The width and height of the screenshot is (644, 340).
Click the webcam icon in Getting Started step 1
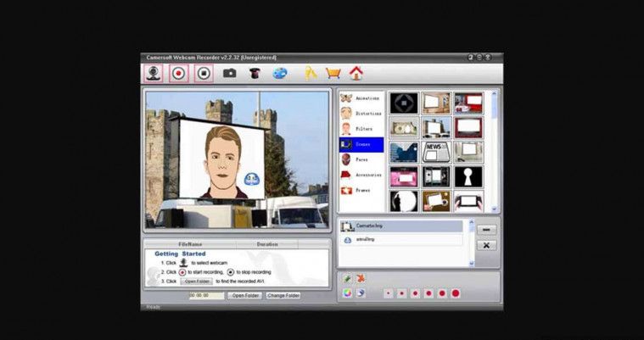coord(183,263)
